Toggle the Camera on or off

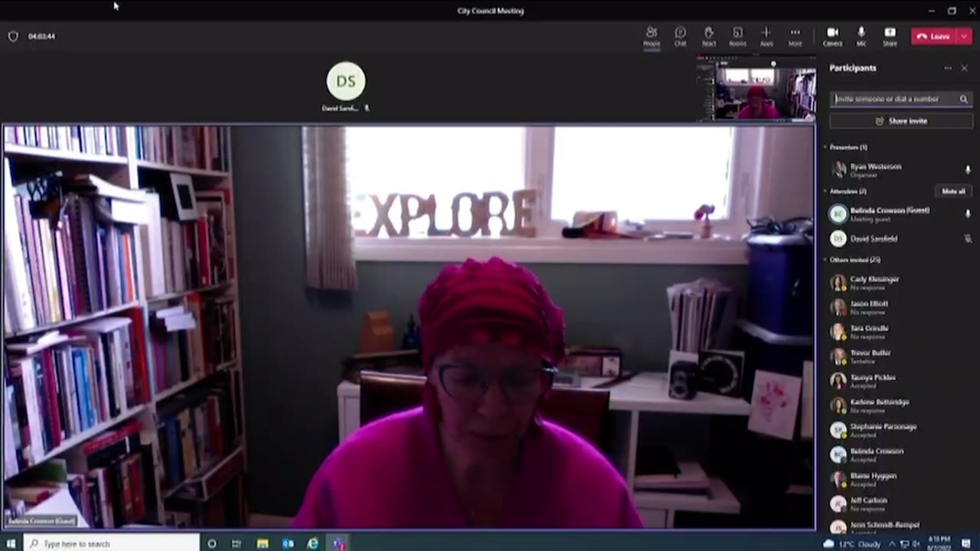832,36
